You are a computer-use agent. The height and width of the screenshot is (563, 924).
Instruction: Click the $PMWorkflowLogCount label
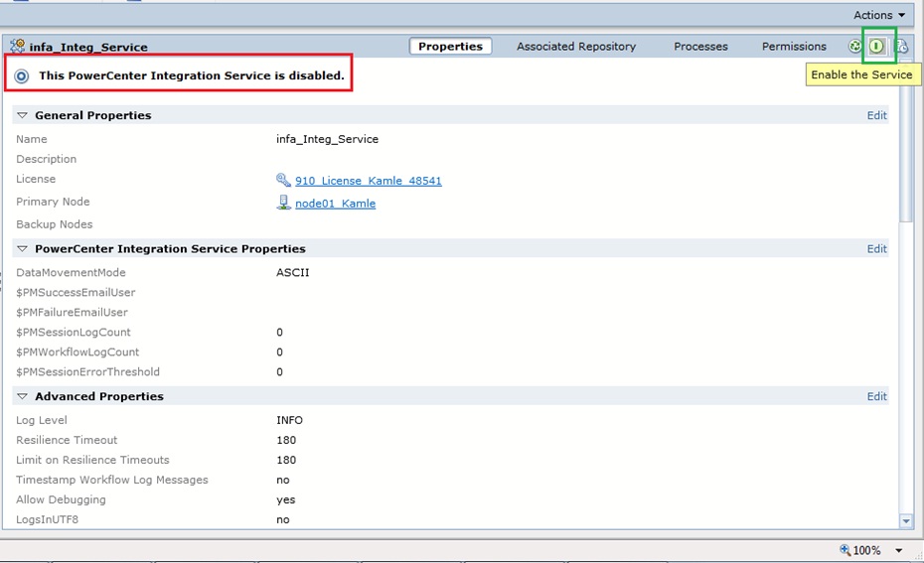point(77,352)
